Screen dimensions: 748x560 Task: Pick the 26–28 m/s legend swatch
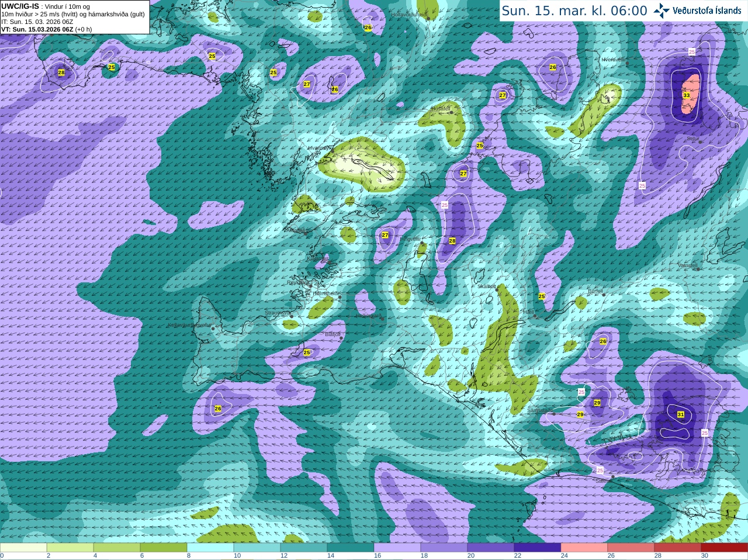[x=631, y=548]
